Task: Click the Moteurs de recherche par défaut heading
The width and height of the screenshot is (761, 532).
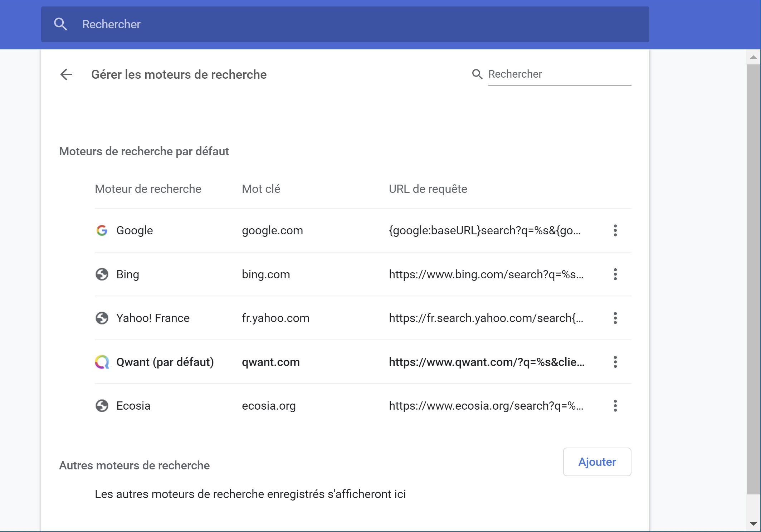Action: click(144, 151)
